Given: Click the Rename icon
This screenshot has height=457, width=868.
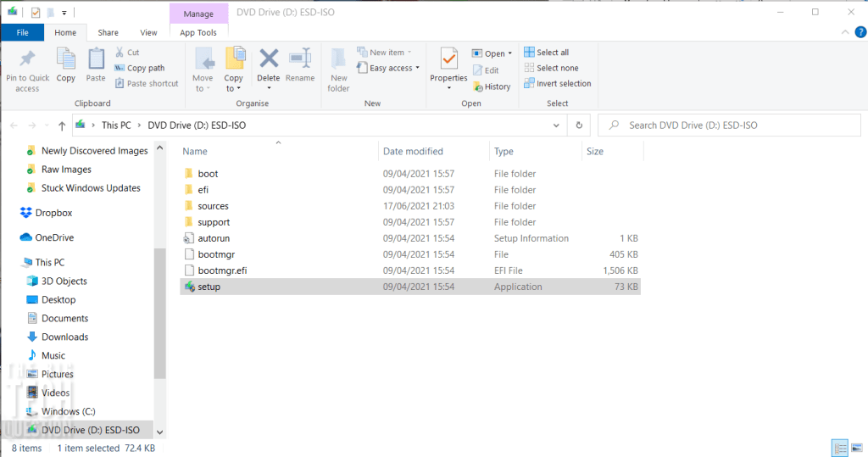Looking at the screenshot, I should click(x=300, y=59).
